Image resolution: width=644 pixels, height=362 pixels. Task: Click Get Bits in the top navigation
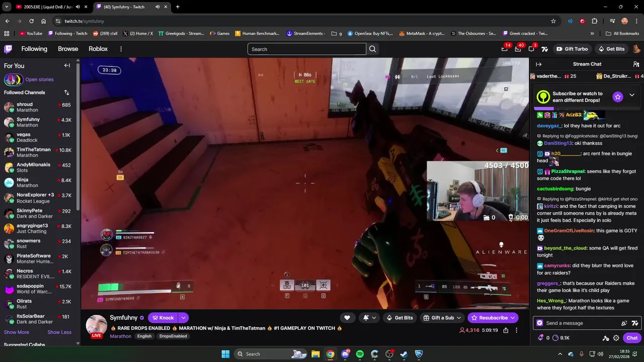[x=611, y=49]
